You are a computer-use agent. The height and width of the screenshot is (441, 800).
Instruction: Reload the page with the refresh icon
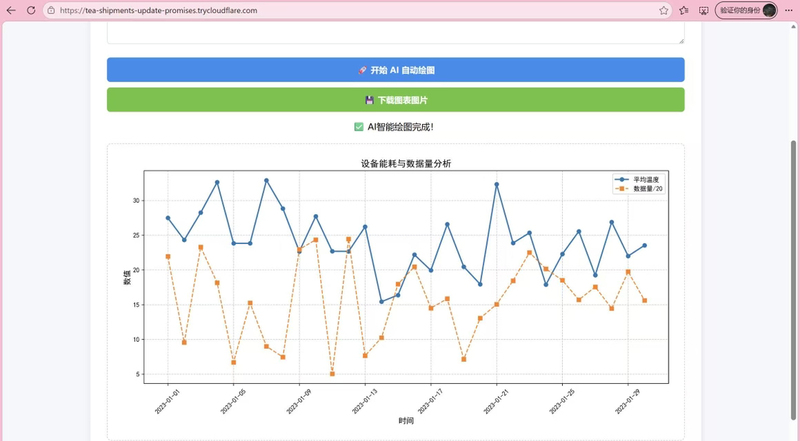[x=31, y=10]
